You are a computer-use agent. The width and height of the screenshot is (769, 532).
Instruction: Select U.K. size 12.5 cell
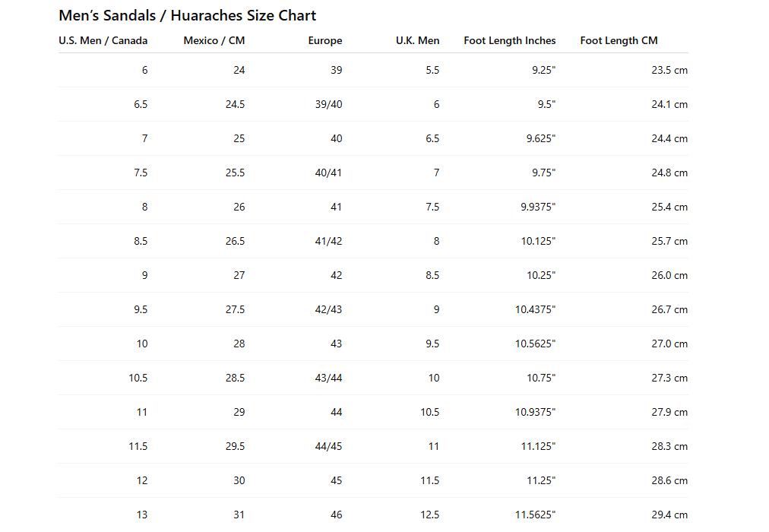coord(429,515)
